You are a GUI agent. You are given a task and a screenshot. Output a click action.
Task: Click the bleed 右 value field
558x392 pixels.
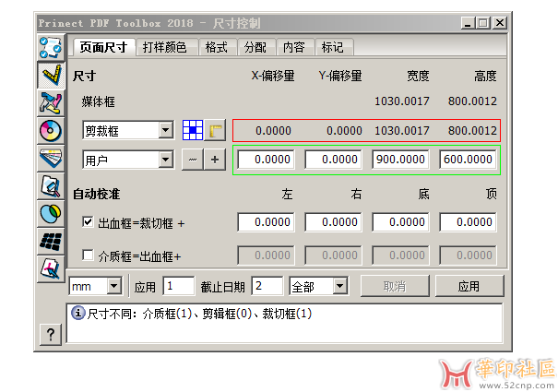(333, 222)
